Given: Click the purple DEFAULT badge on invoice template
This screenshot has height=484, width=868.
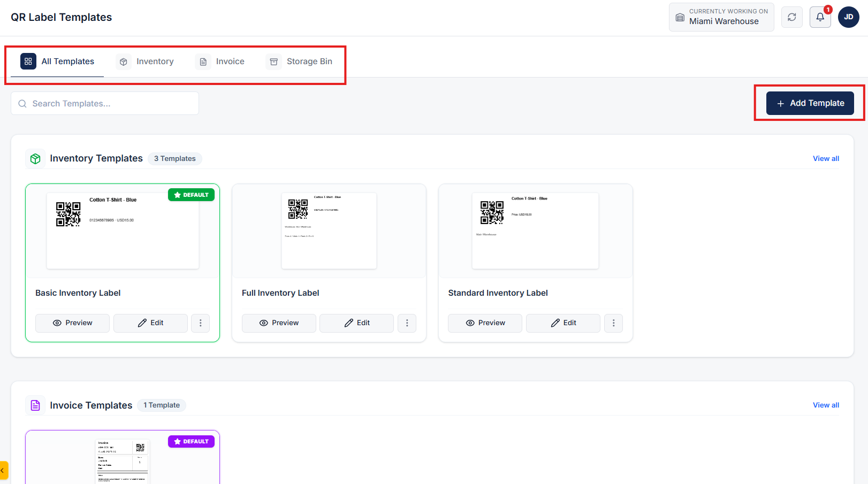Looking at the screenshot, I should (x=192, y=441).
